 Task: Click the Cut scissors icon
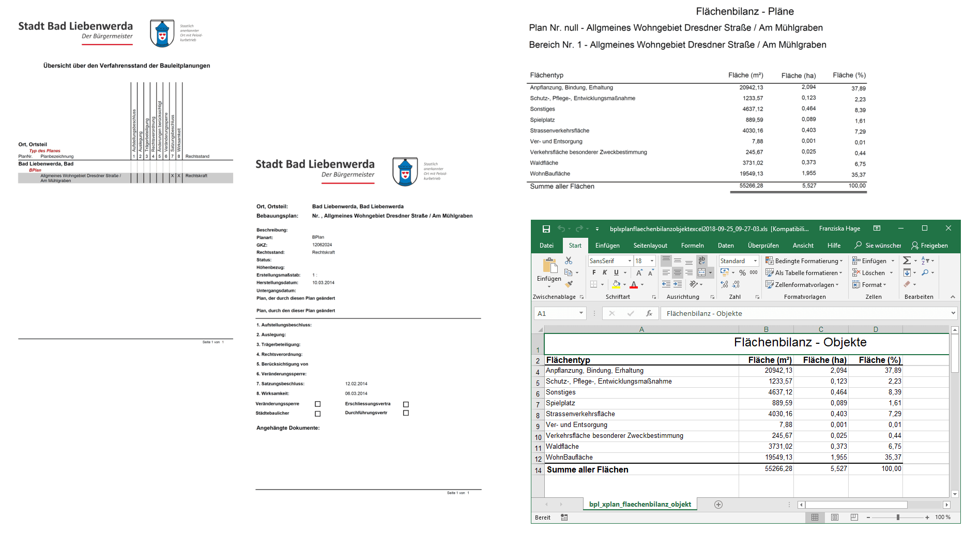569,261
